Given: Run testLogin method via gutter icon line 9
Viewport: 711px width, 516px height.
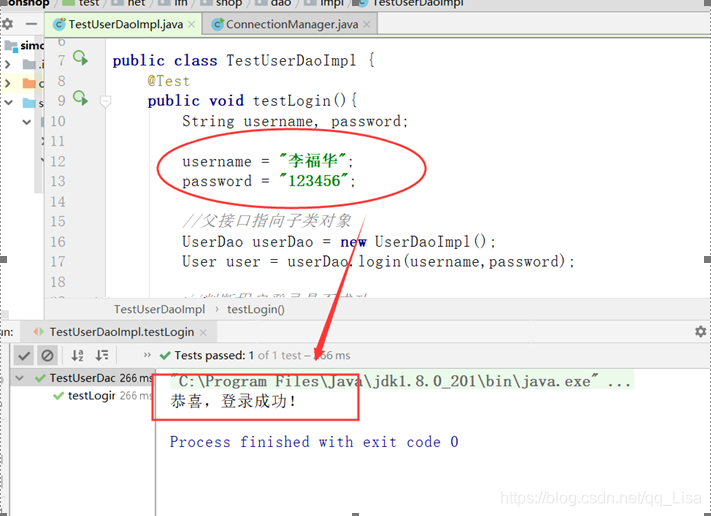Looking at the screenshot, I should 81,98.
